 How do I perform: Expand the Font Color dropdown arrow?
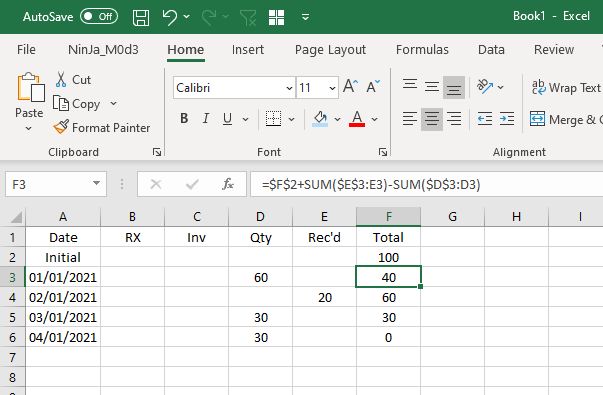click(x=375, y=119)
